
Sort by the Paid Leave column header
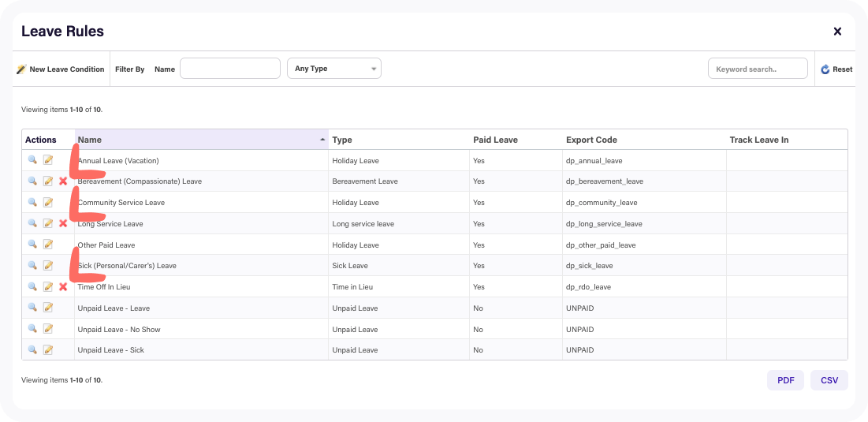coord(516,140)
